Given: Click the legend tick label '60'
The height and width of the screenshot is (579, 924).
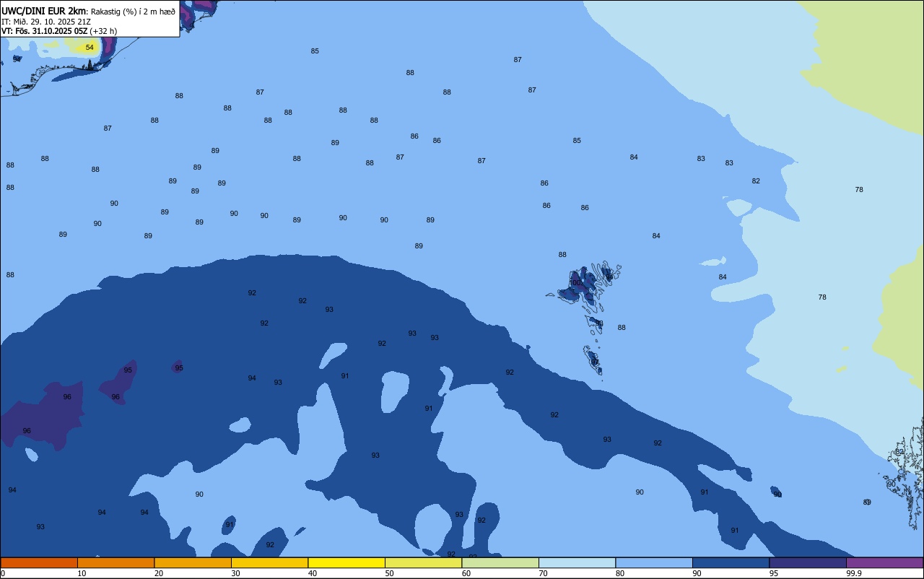Looking at the screenshot, I should (x=466, y=573).
